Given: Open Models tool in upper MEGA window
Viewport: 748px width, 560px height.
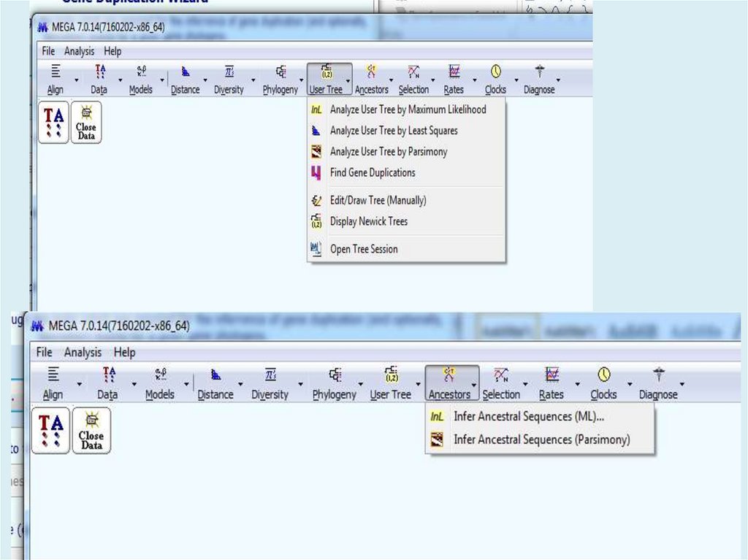Looking at the screenshot, I should point(141,79).
